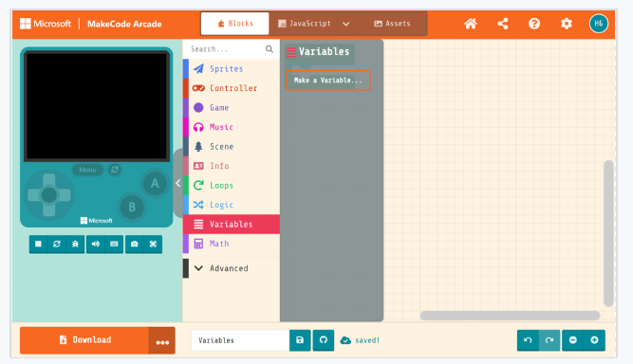Switch to the JavaScript editor tab
Image resolution: width=633 pixels, height=364 pixels.
305,24
